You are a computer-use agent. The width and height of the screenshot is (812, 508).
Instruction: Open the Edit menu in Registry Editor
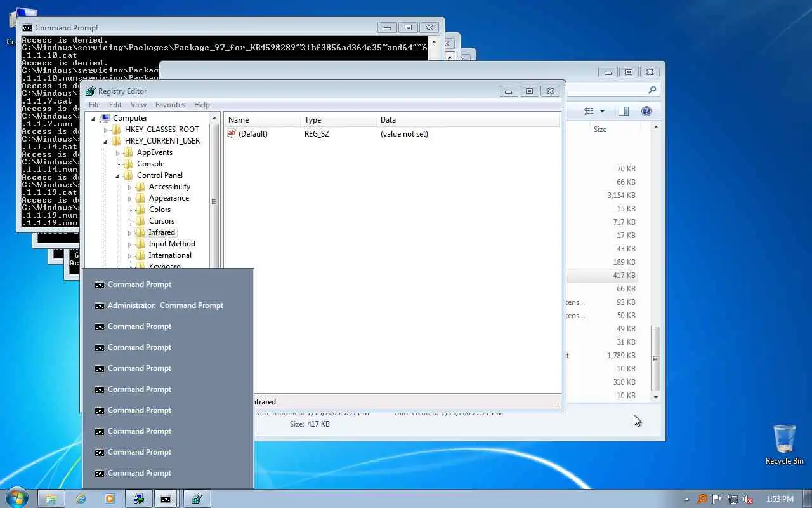[115, 105]
